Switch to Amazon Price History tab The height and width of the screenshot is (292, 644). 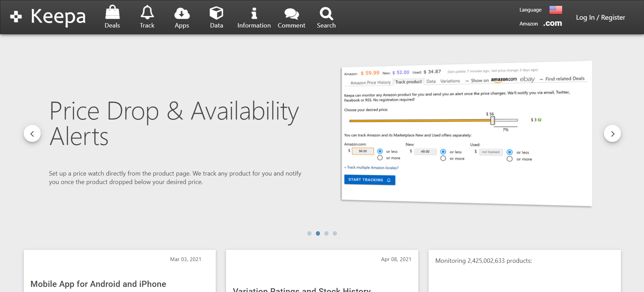click(371, 83)
